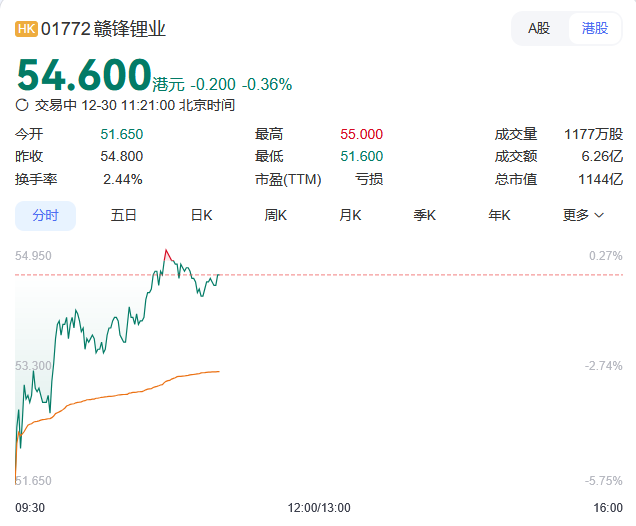Image resolution: width=636 pixels, height=526 pixels.
Task: Click the orange HK market badge
Action: point(27,29)
